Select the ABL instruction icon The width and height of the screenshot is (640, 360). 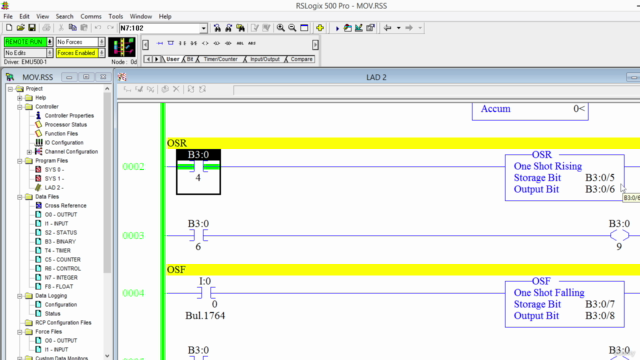[x=240, y=43]
